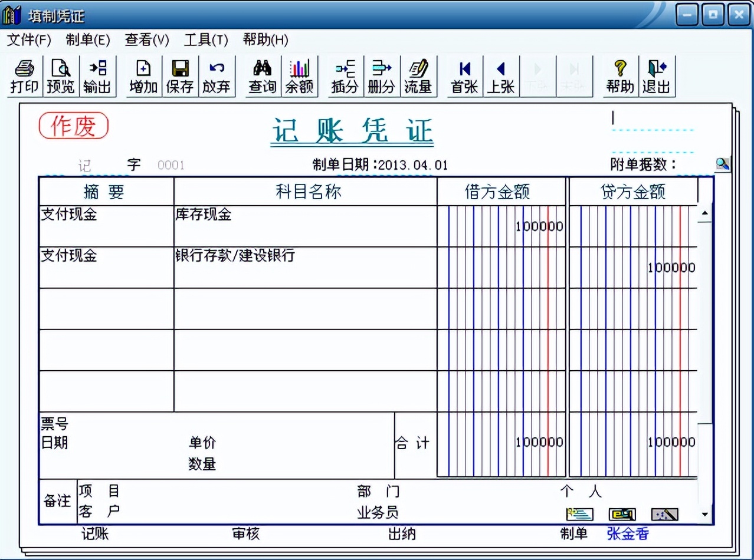The height and width of the screenshot is (560, 754).
Task: Open the 预览 (Preview) toolbar icon
Action: 61,75
